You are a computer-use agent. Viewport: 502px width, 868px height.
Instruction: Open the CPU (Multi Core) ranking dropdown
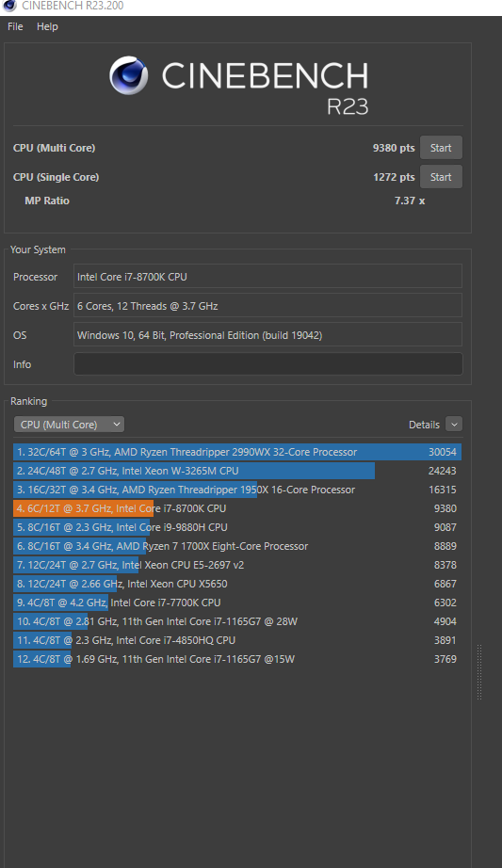[70, 425]
